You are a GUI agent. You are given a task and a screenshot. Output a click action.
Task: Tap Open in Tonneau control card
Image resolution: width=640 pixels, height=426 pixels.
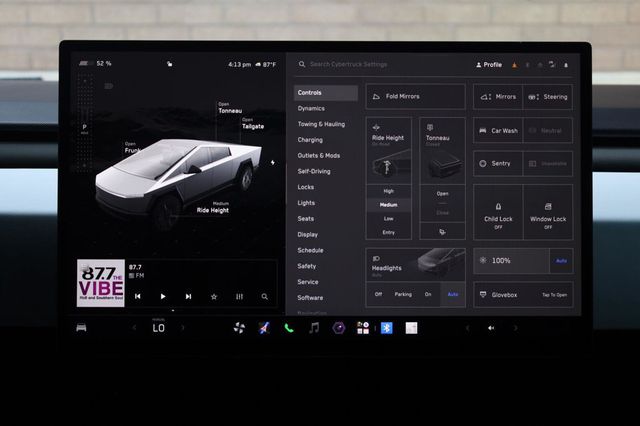coord(442,194)
